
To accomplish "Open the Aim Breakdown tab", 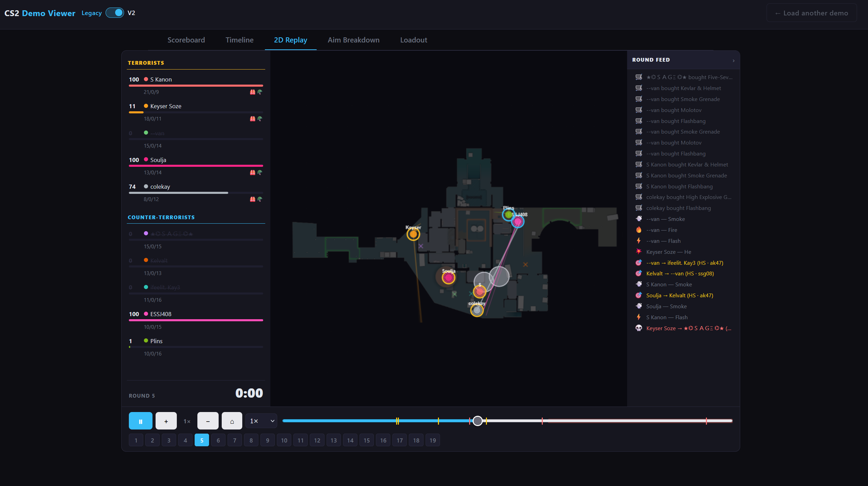I will [353, 40].
